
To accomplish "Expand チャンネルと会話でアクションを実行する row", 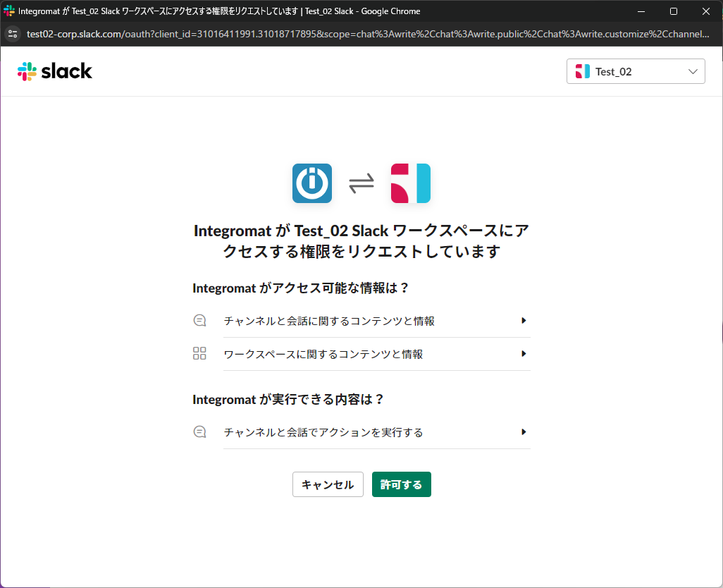I will coord(377,433).
